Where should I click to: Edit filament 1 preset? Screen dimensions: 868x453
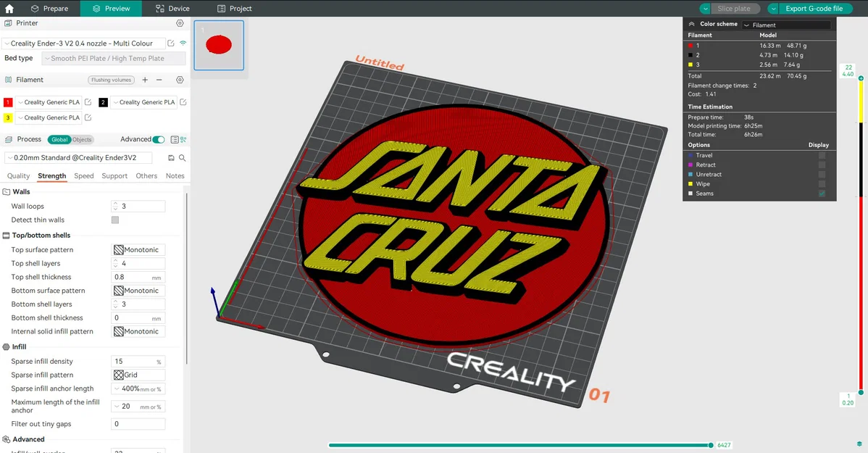click(x=88, y=102)
